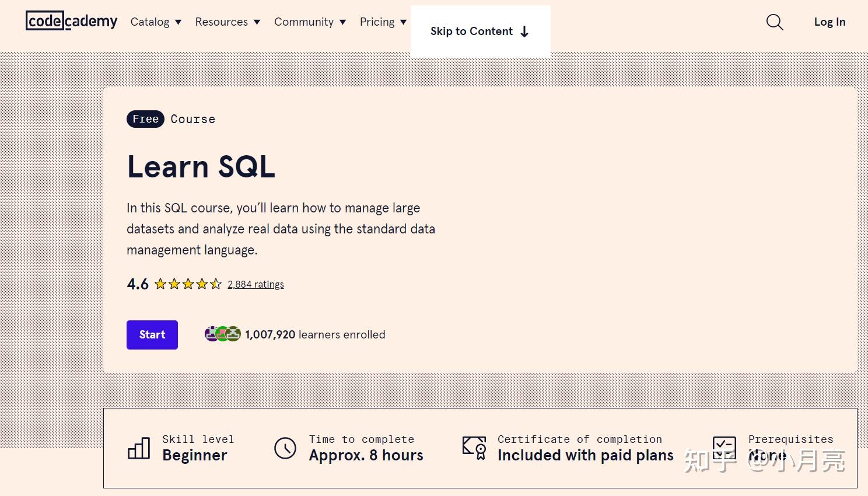The image size is (868, 496).
Task: Click the clock icon for time to complete
Action: coord(285,448)
